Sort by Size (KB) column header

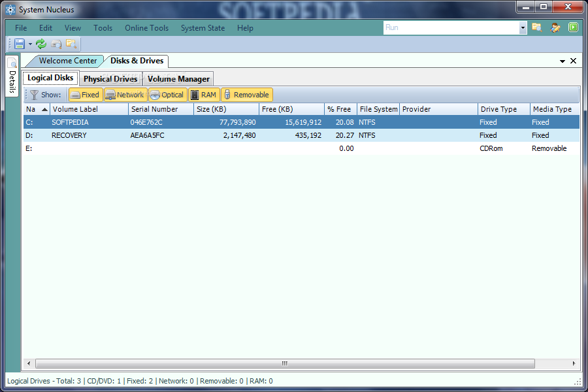pos(227,109)
